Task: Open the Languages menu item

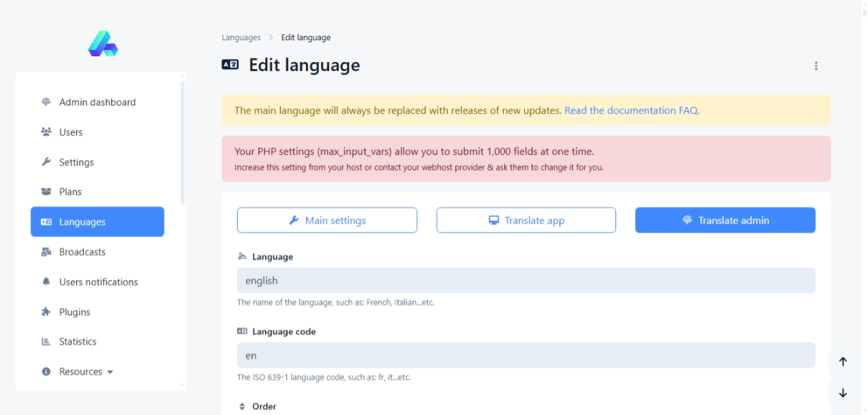Action: [x=97, y=222]
